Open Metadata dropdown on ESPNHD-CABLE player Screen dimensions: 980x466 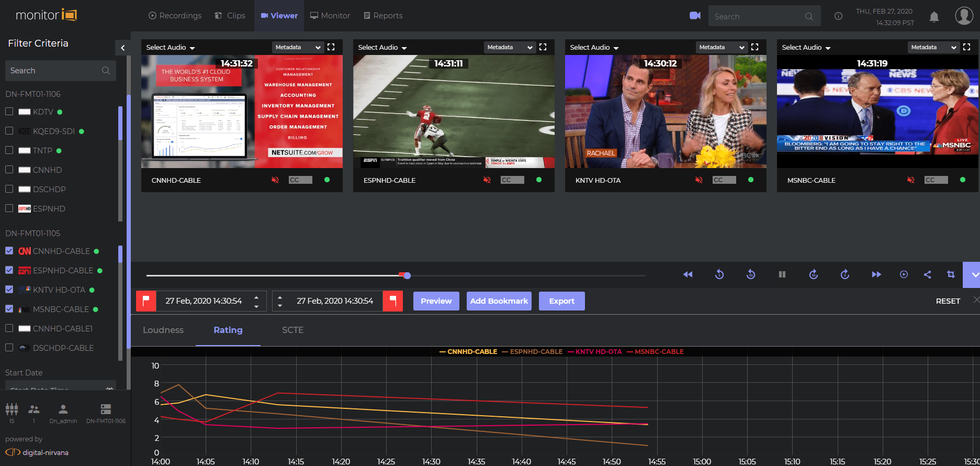point(510,47)
